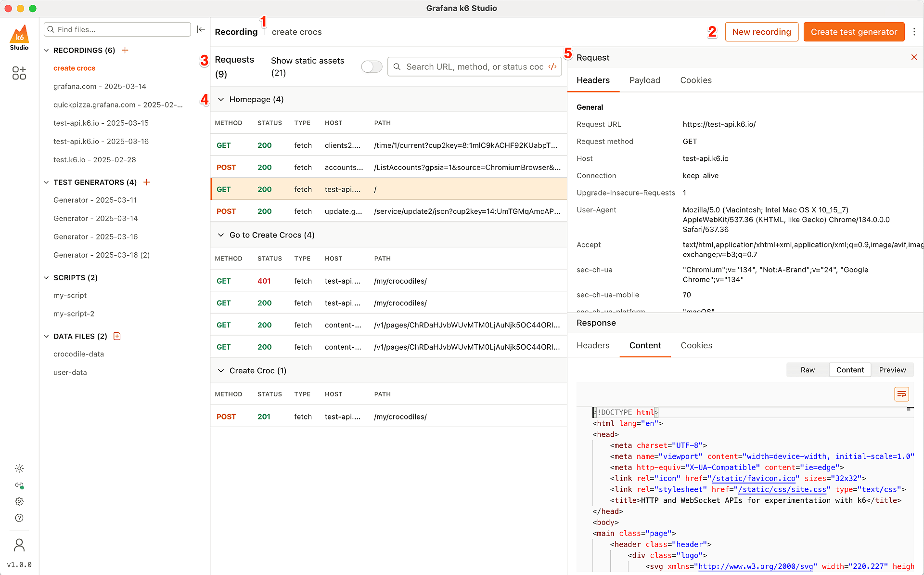
Task: Start a New recording
Action: coord(761,32)
